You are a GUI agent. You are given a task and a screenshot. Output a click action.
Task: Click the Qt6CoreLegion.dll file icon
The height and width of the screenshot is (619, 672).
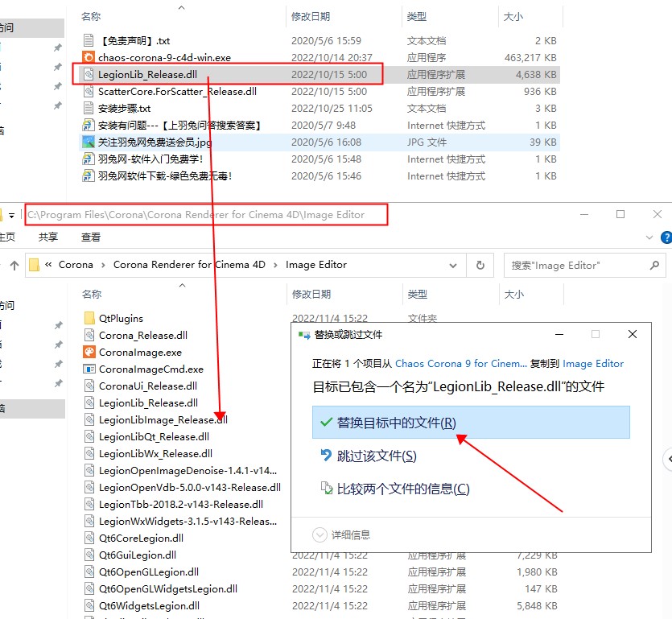[89, 538]
